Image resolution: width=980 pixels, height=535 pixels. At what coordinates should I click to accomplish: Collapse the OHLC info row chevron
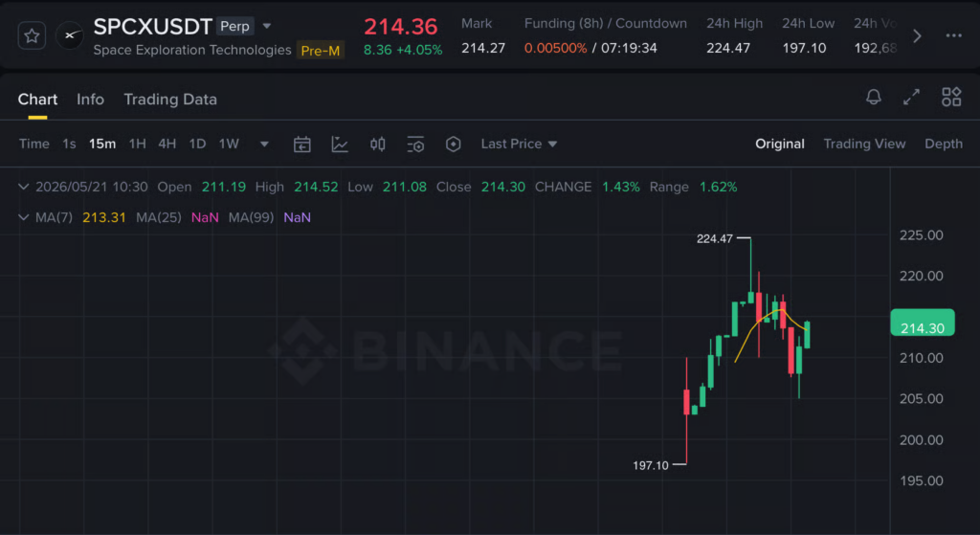[23, 187]
